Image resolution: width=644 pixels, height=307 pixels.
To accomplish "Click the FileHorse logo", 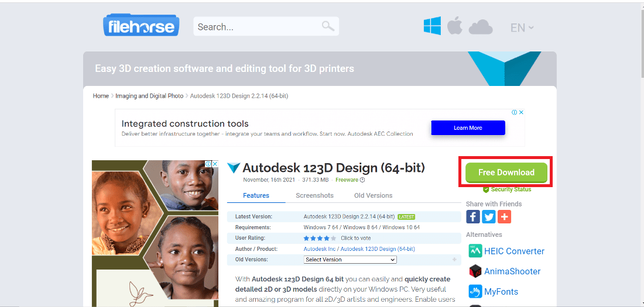I will [x=141, y=26].
